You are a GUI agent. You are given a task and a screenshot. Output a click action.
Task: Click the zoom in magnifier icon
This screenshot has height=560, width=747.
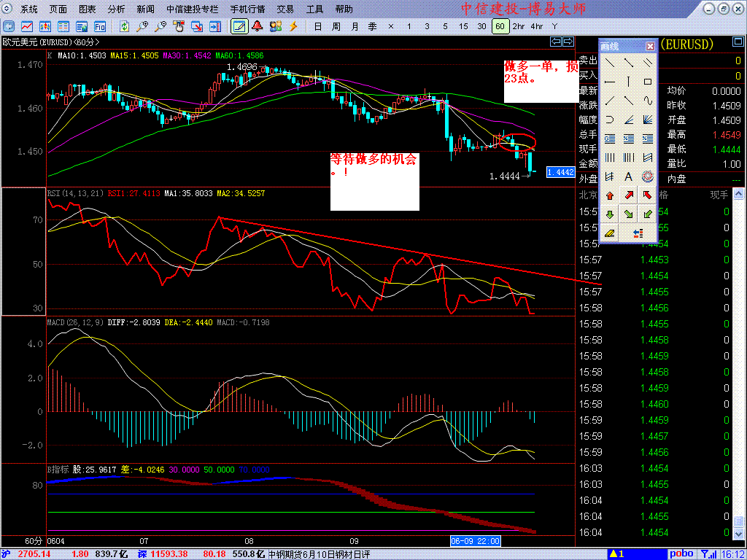pos(143,26)
